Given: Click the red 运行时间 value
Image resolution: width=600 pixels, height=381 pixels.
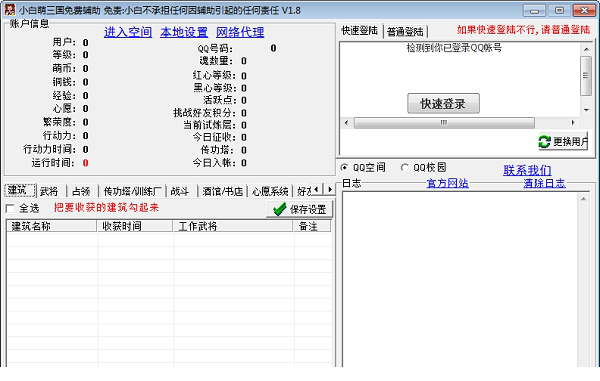Looking at the screenshot, I should 85,163.
